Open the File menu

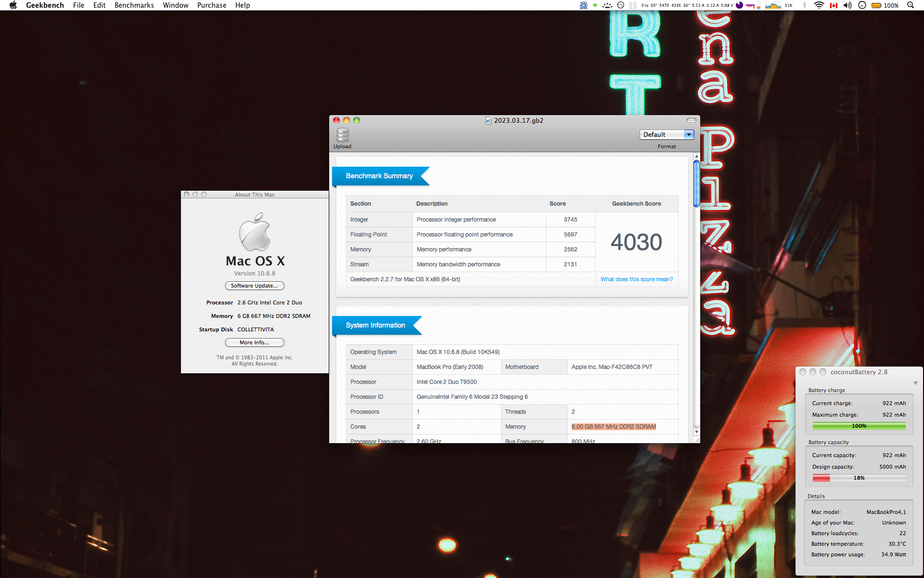click(78, 5)
